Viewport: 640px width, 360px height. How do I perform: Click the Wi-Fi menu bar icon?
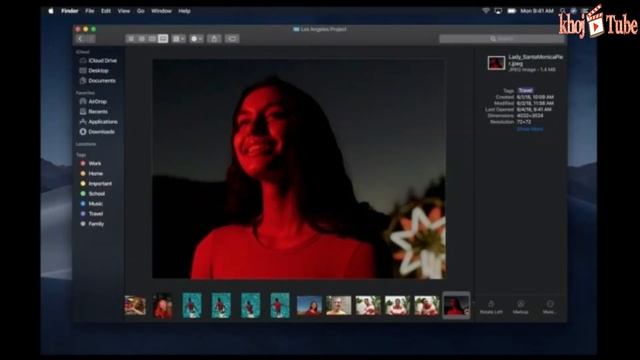(486, 11)
